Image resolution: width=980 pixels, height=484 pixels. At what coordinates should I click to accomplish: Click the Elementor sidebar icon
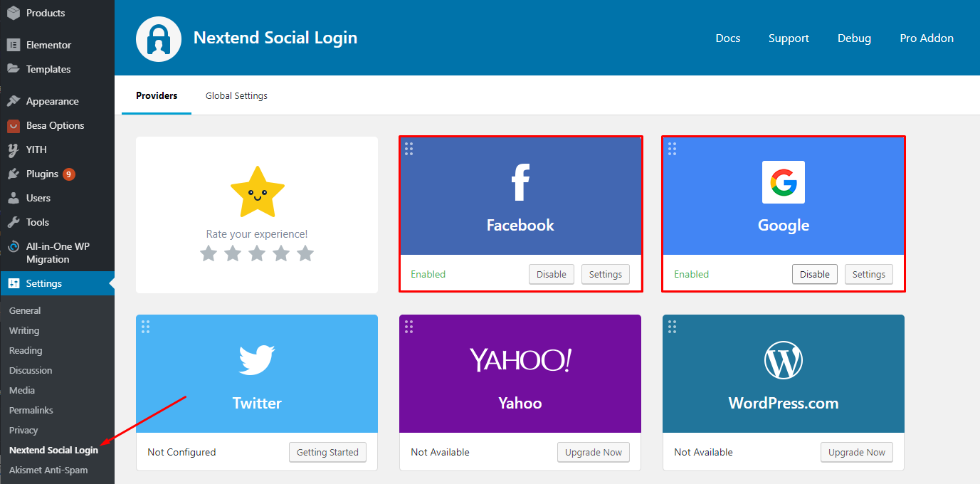(x=14, y=45)
